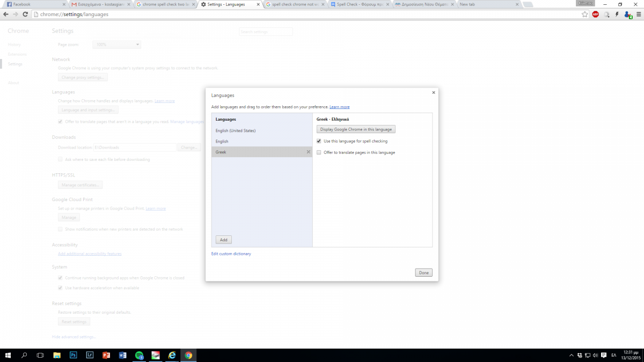Toggle Ask where to save each file
Image resolution: width=644 pixels, height=362 pixels.
(60, 159)
